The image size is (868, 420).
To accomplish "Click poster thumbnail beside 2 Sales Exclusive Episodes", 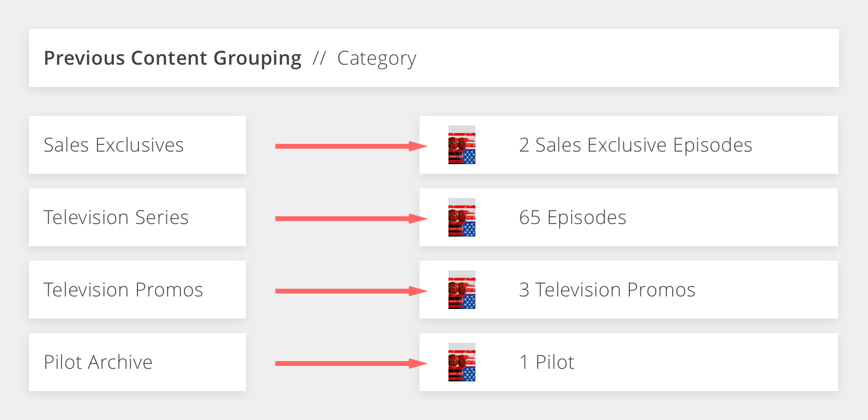I will point(461,145).
